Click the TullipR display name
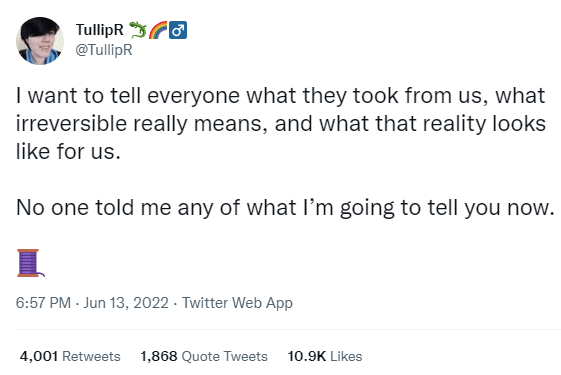The height and width of the screenshot is (375, 561). pos(99,30)
